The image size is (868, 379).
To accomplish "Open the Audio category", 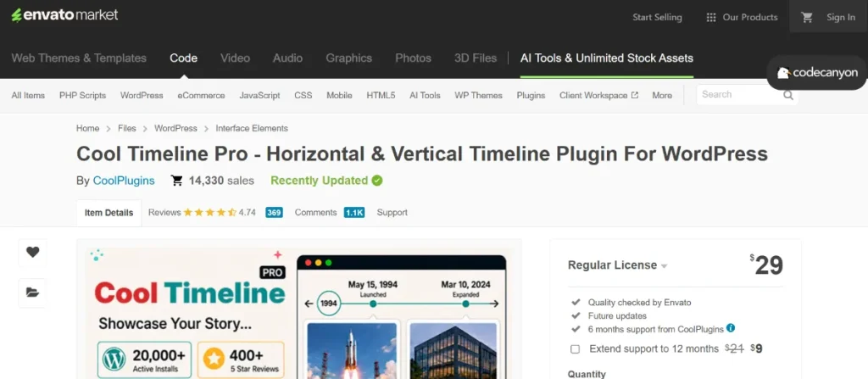I will coord(288,59).
